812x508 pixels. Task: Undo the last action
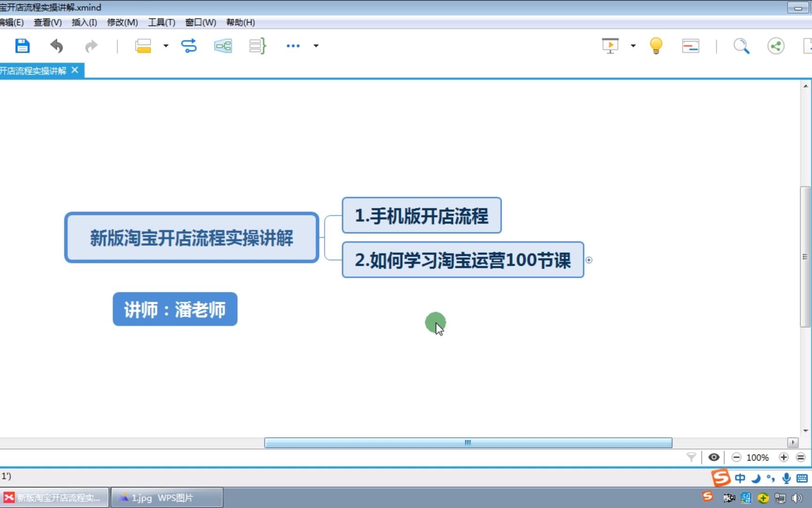[56, 46]
